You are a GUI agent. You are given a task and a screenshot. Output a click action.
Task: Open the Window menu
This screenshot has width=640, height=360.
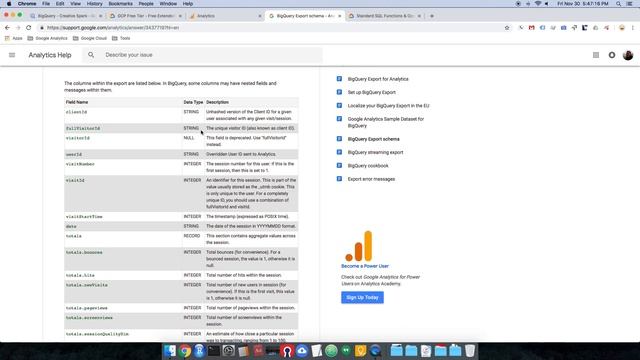pos(168,4)
